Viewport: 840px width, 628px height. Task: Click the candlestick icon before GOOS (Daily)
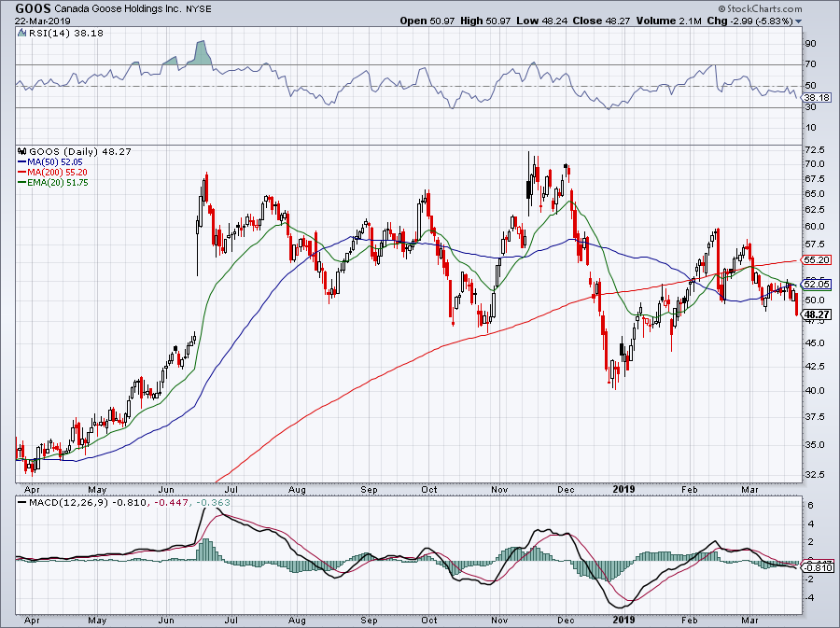click(22, 151)
